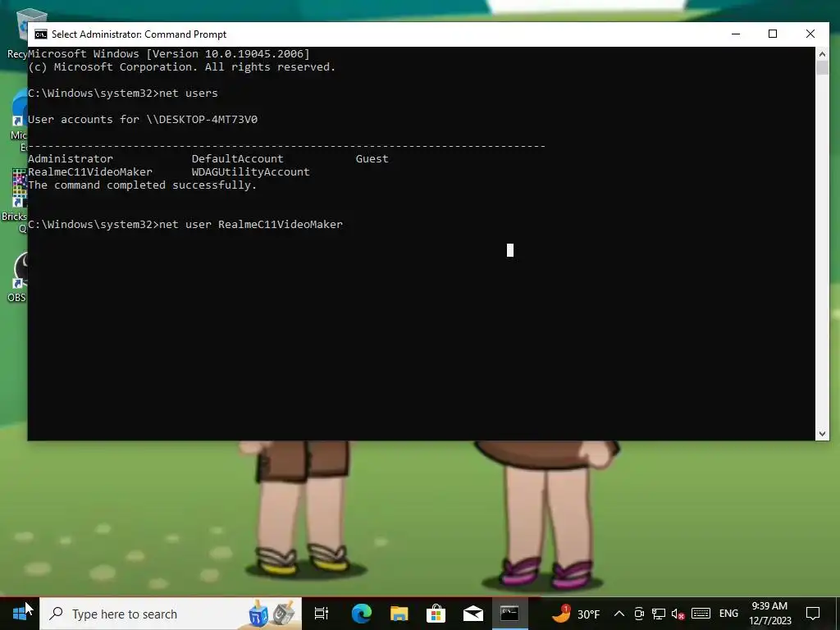Click the taskbar search box
The width and height of the screenshot is (840, 630).
click(171, 614)
